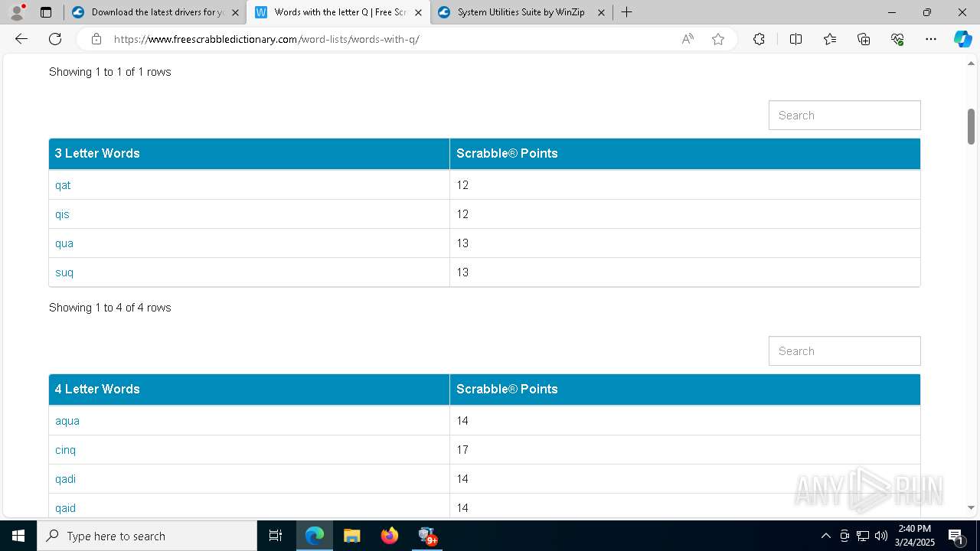Screen dimensions: 980x551
Task: Open the word link 'qis'
Action: 62,214
